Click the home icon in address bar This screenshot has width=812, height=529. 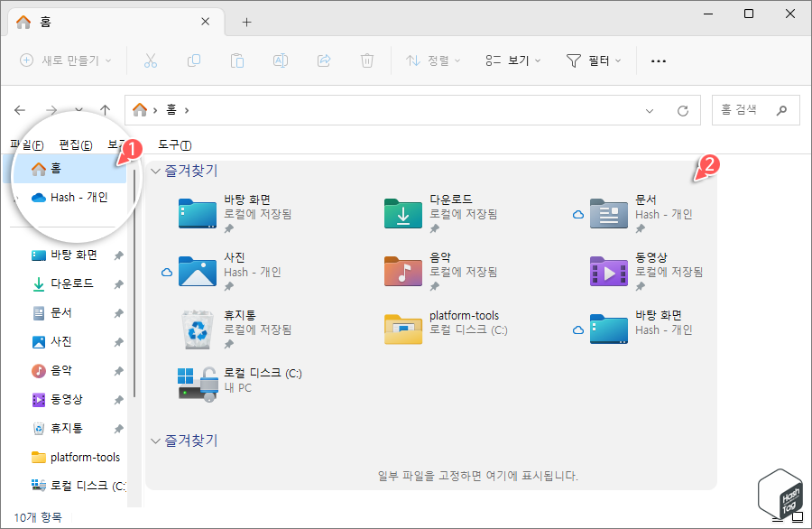[x=140, y=109]
